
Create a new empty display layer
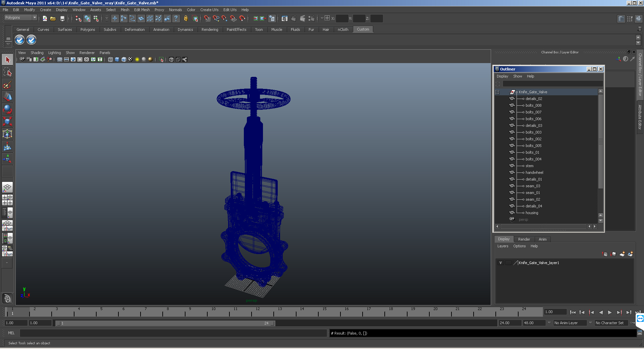(622, 254)
